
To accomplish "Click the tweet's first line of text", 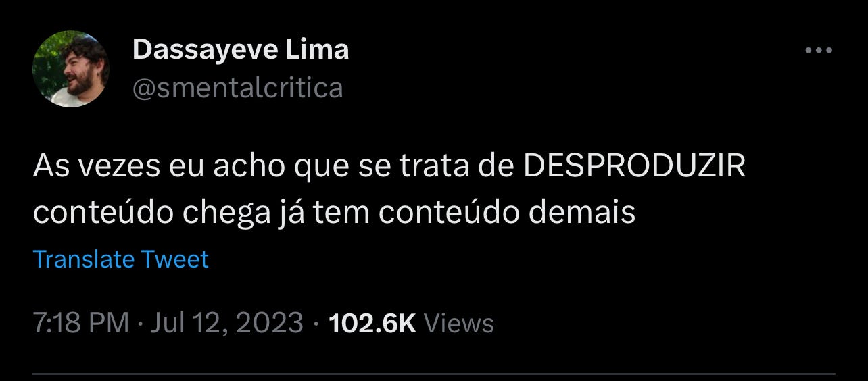I will coord(389,166).
